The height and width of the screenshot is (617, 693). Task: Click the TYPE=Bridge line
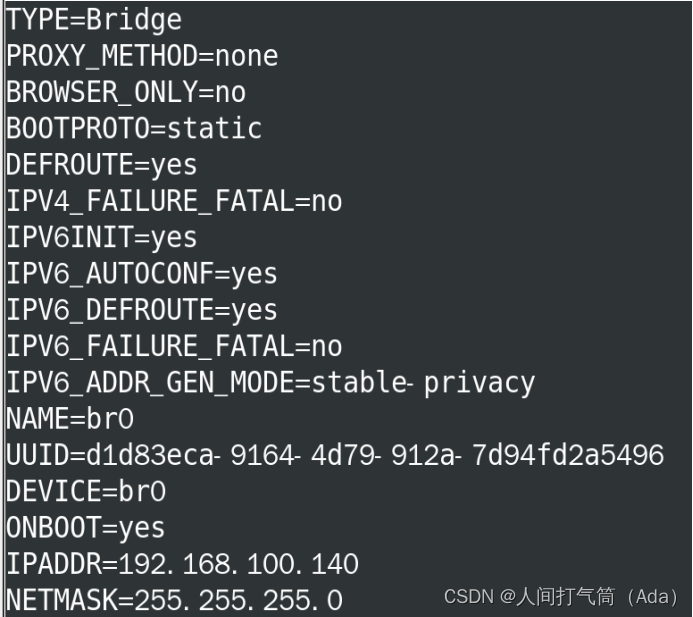point(94,20)
